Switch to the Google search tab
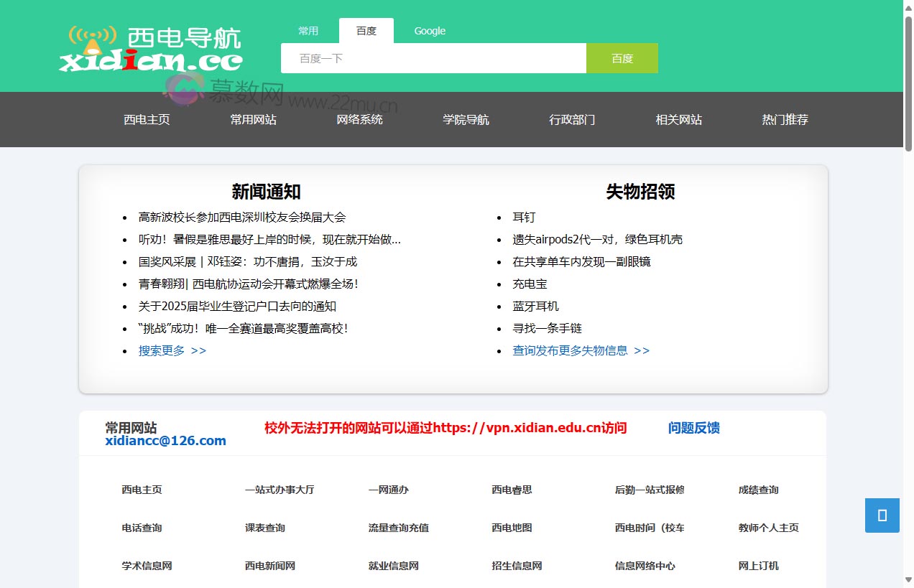Image resolution: width=914 pixels, height=588 pixels. click(430, 31)
